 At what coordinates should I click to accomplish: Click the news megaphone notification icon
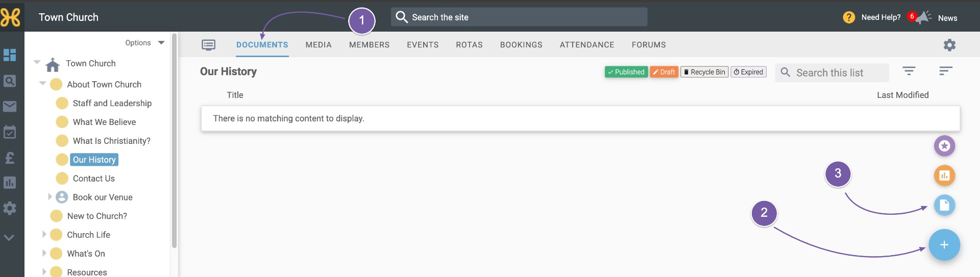click(x=923, y=18)
